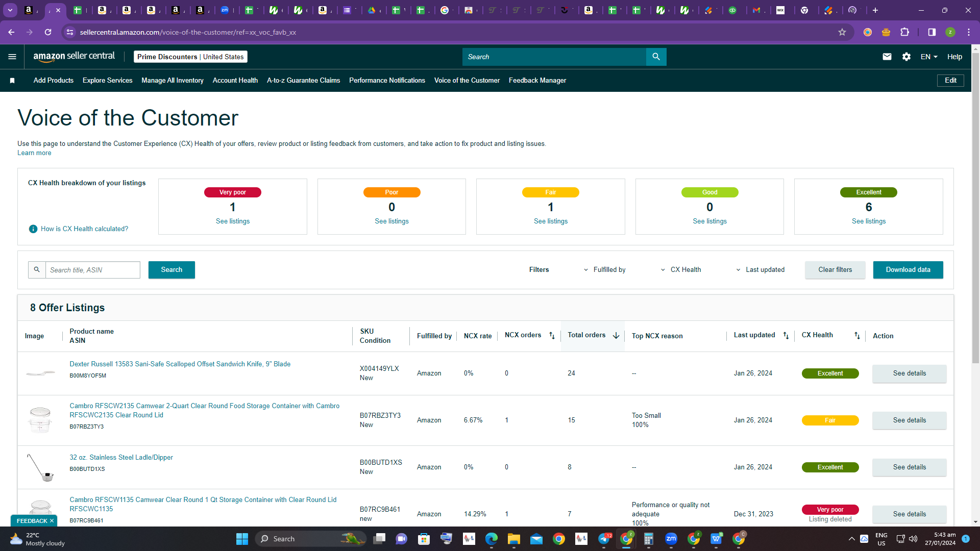Close the FEEDBACK tab widget
Image resolution: width=980 pixels, height=551 pixels.
52,521
